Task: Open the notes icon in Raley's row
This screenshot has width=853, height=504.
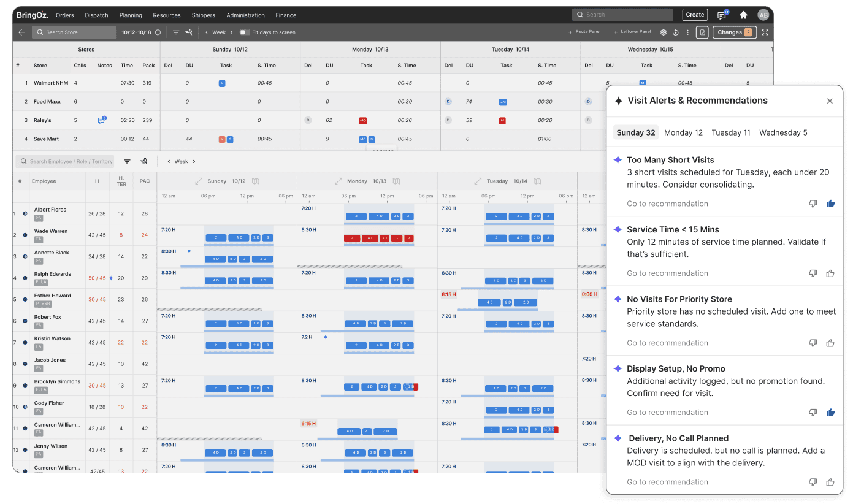Action: [x=101, y=120]
